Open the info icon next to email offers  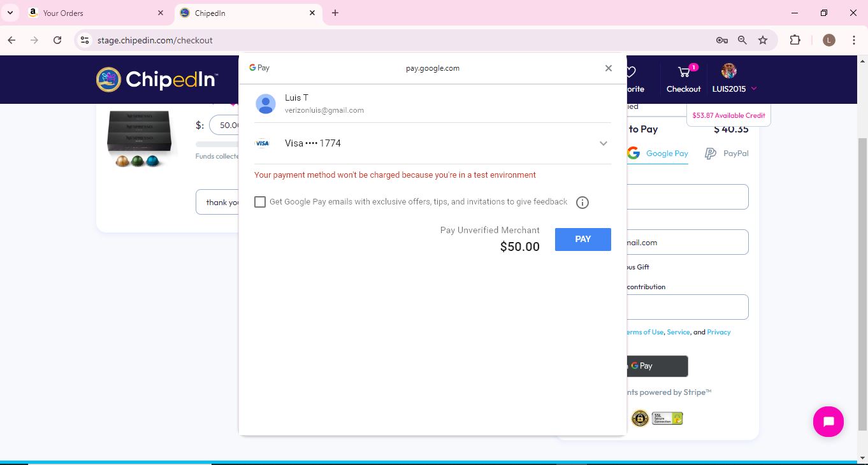582,203
